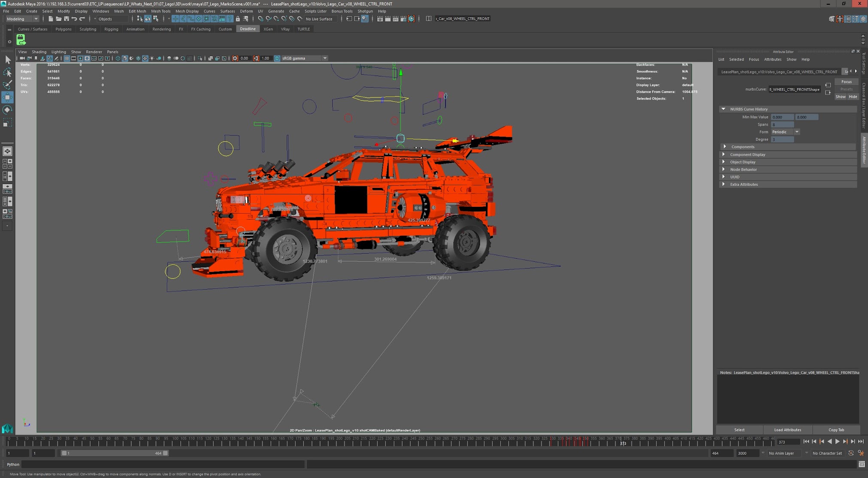The width and height of the screenshot is (868, 478).
Task: Click the viewport Select Camera icon
Action: 22,58
